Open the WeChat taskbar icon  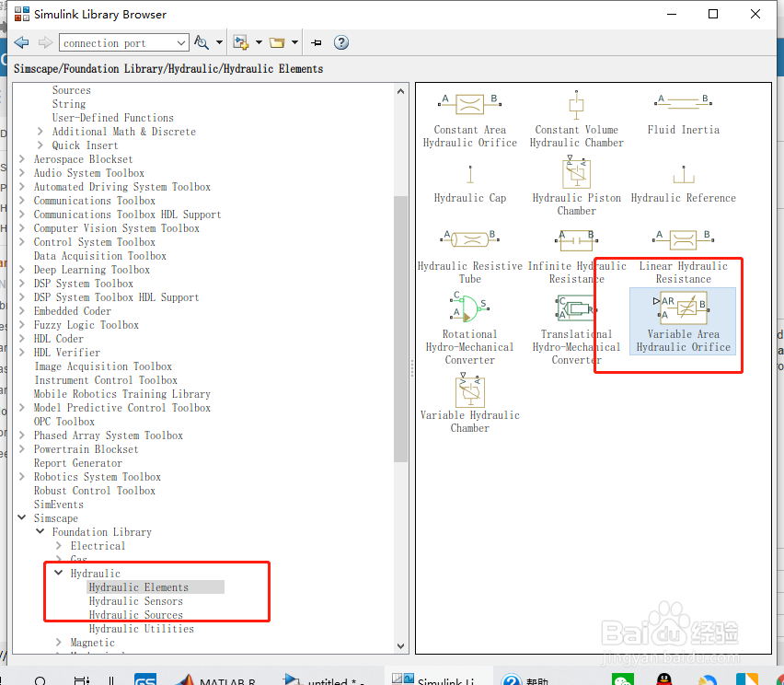coord(622,679)
